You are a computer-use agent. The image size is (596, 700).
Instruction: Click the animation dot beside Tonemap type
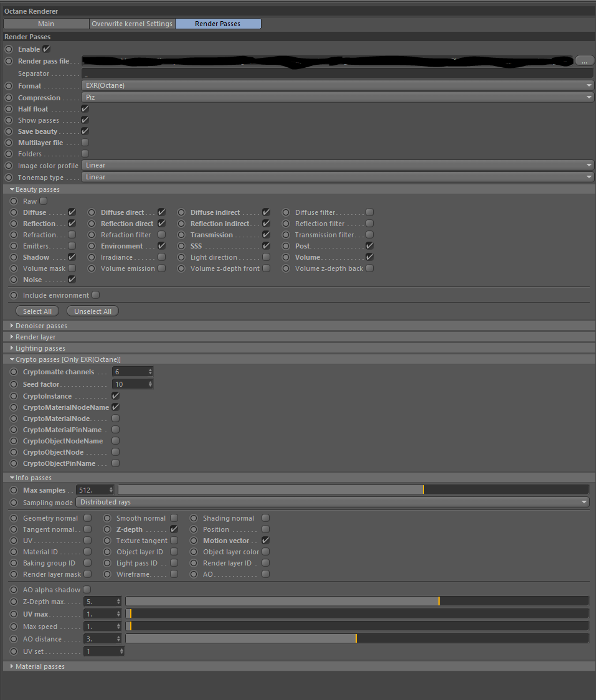click(9, 177)
